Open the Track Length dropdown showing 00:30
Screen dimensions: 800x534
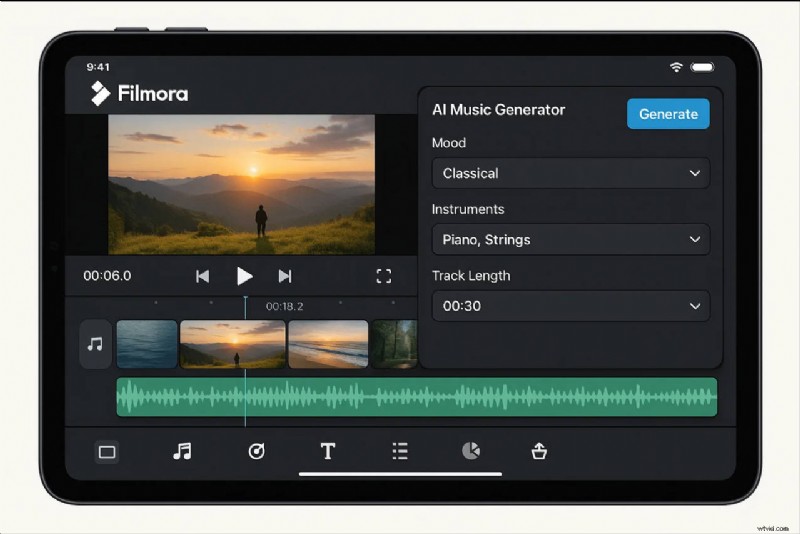(x=570, y=306)
